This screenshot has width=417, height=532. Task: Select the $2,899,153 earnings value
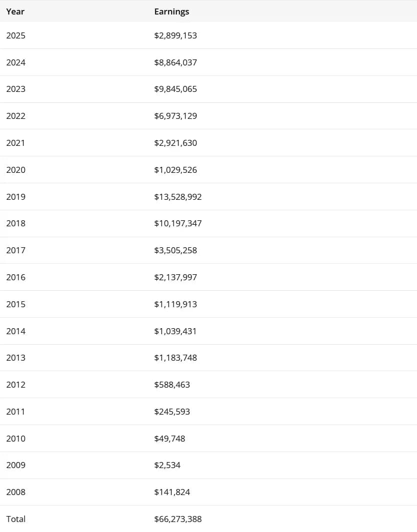point(175,35)
